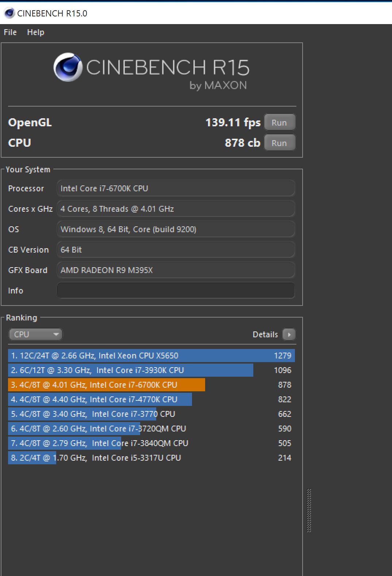Viewport: 392px width, 576px height.
Task: Run the OpenGL benchmark
Action: click(x=279, y=122)
